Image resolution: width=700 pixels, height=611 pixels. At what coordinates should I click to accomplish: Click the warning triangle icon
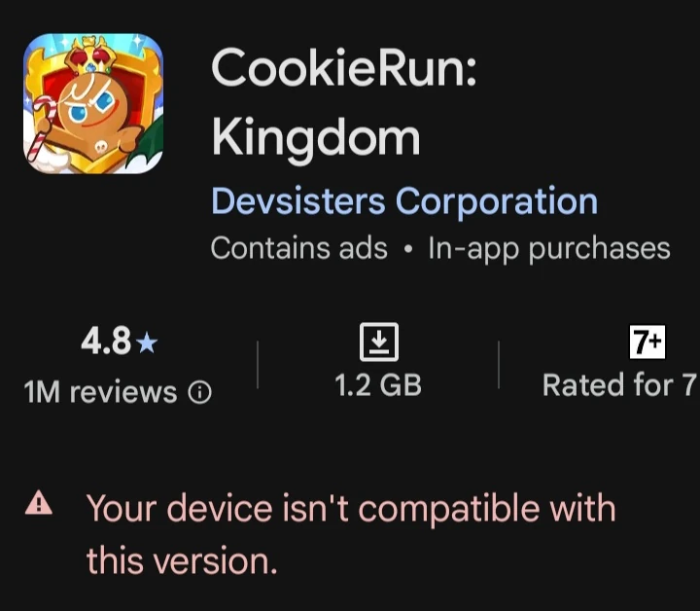tap(39, 503)
